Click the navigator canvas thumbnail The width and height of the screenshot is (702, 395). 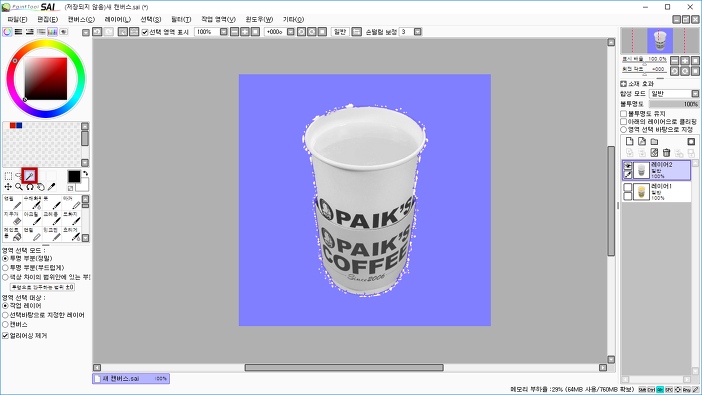click(659, 41)
